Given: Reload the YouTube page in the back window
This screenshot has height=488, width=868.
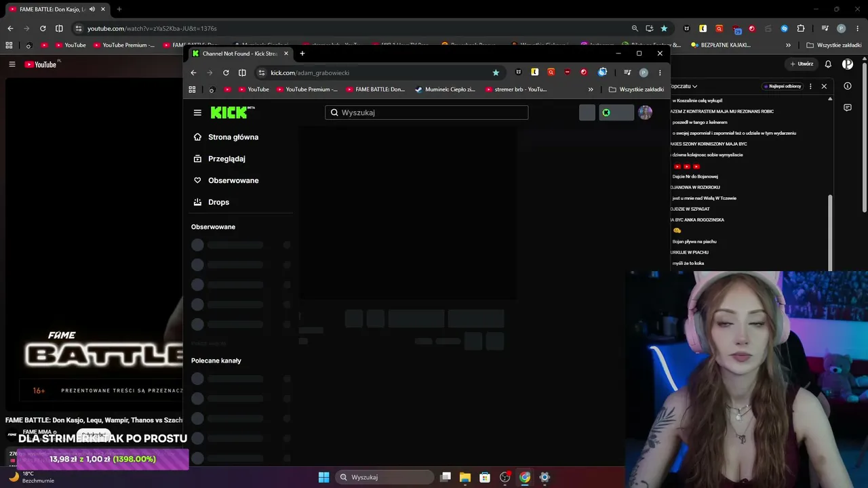Looking at the screenshot, I should [x=43, y=28].
